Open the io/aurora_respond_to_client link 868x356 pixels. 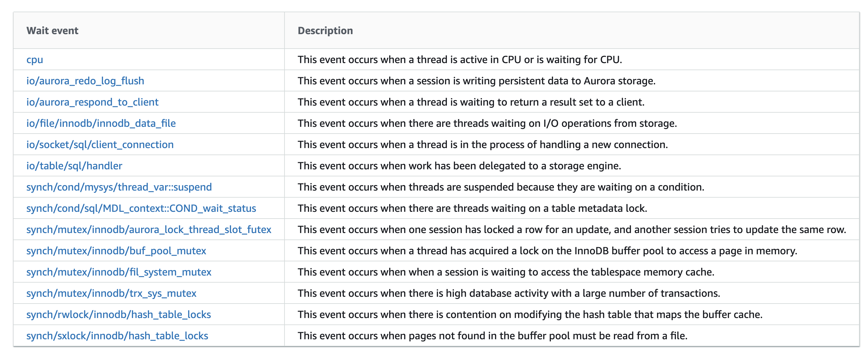92,102
